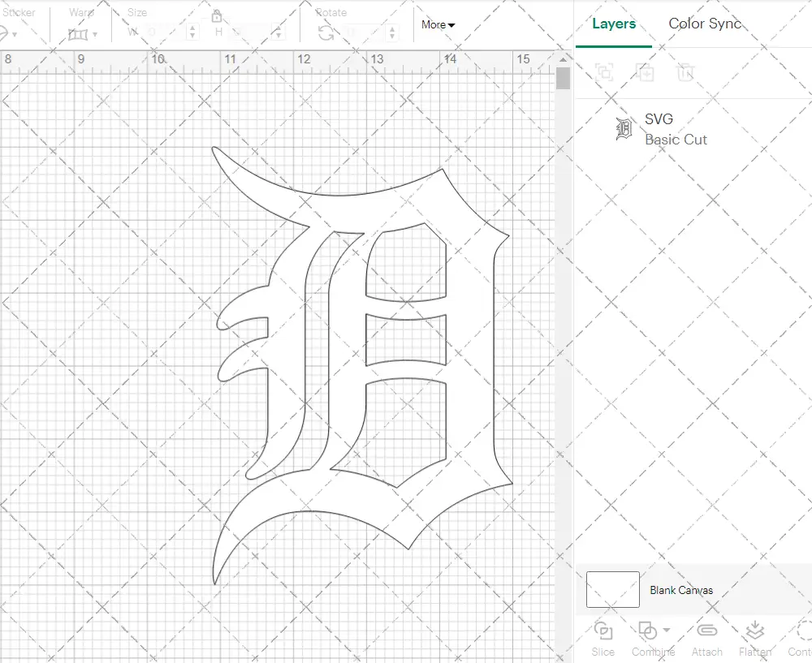Click the canvas vertical scrollbar thumb
The height and width of the screenshot is (663, 812).
click(x=563, y=79)
